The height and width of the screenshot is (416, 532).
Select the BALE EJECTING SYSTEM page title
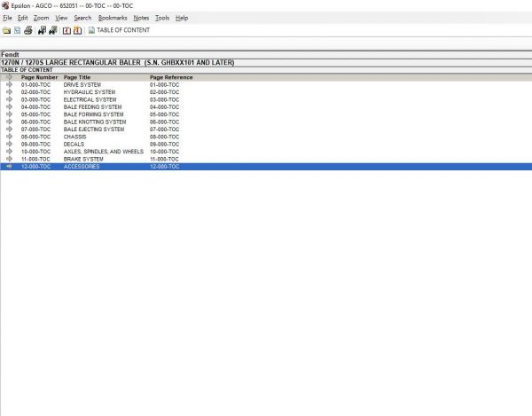click(94, 130)
